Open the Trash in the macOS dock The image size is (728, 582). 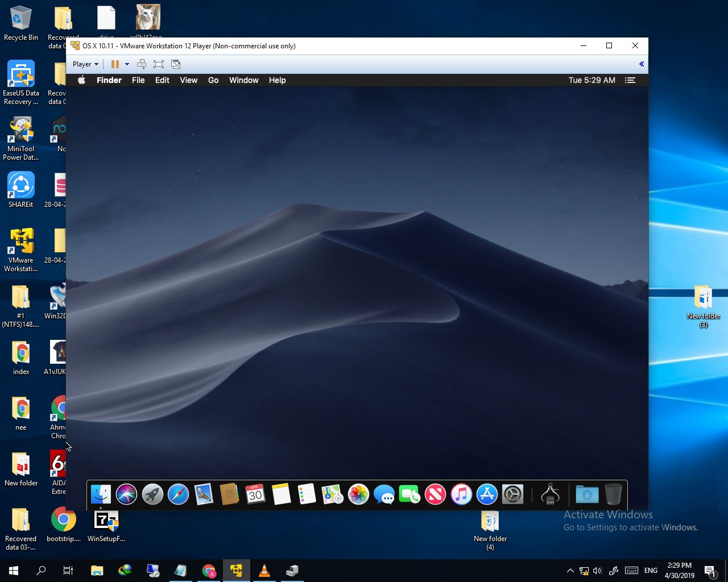click(613, 494)
